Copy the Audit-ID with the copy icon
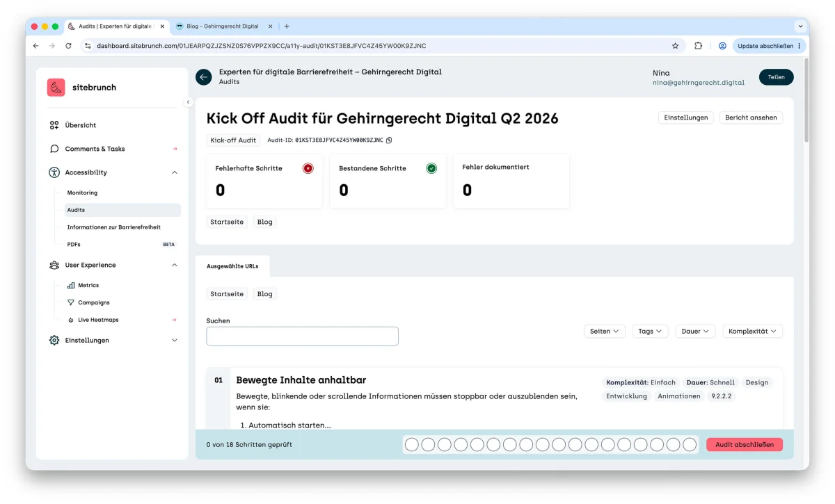Screen dimensions: 835x504 389,140
